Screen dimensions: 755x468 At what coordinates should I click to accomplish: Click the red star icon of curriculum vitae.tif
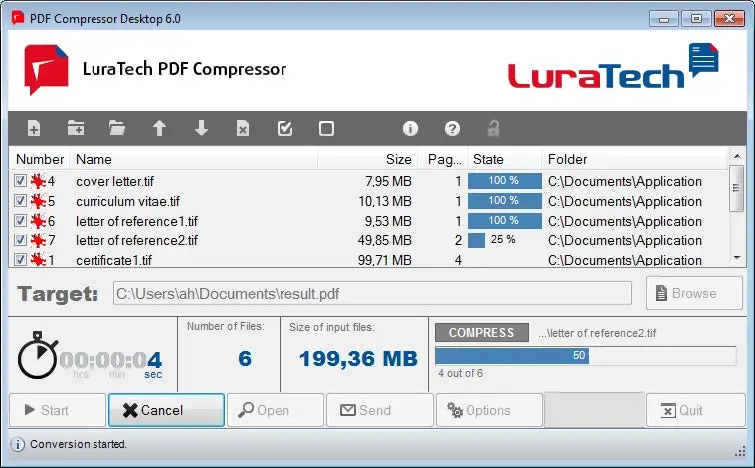[38, 201]
